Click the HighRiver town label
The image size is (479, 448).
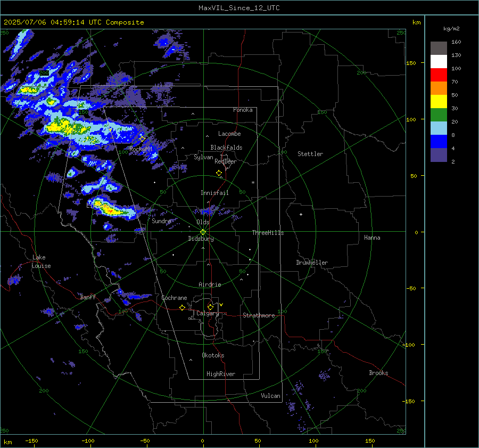pos(221,374)
